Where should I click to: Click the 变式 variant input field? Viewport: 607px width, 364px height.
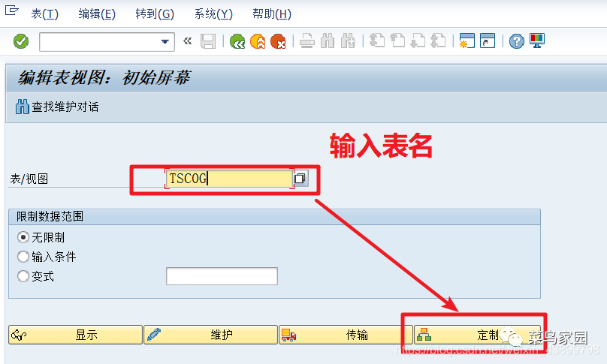pos(222,276)
